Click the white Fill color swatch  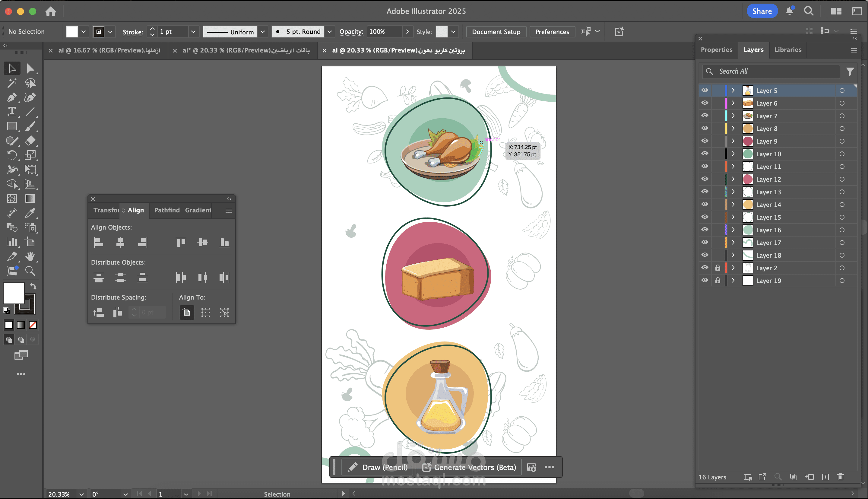14,293
